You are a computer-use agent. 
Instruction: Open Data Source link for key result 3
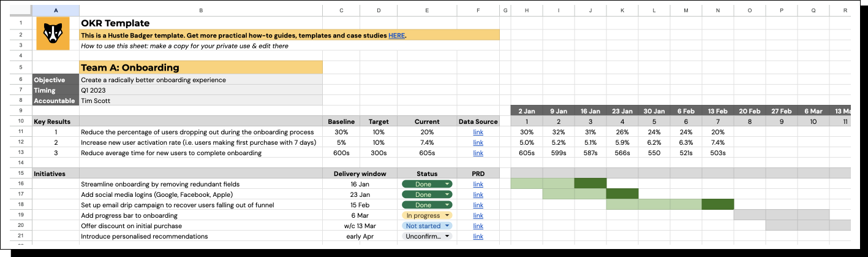coord(478,153)
